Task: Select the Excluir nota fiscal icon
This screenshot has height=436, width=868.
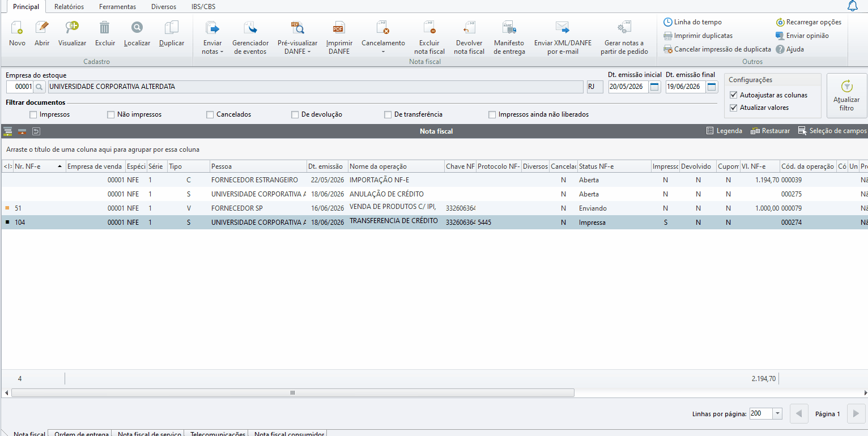Action: click(x=429, y=28)
